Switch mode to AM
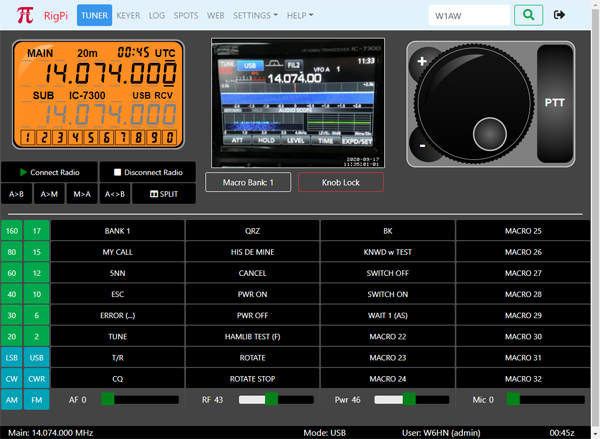 [x=12, y=400]
